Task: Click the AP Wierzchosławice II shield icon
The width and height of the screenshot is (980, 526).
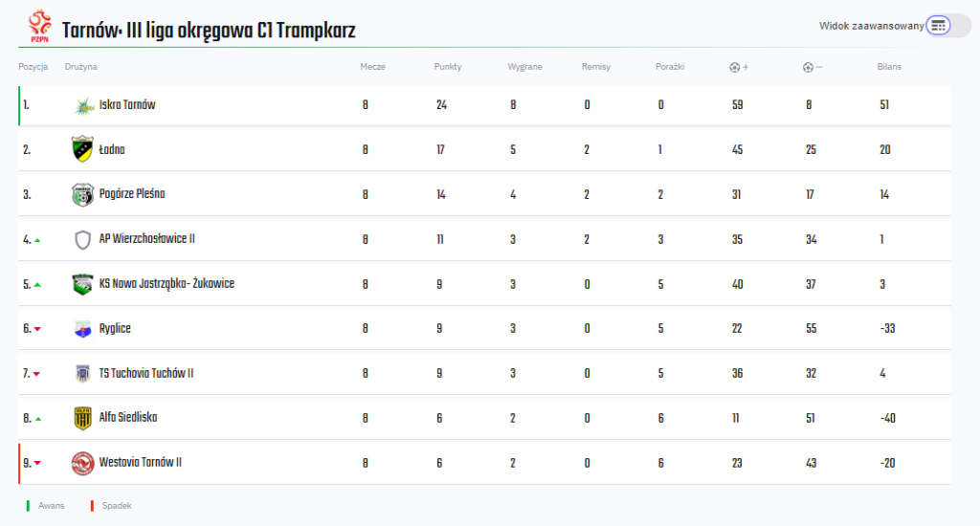Action: tap(82, 239)
